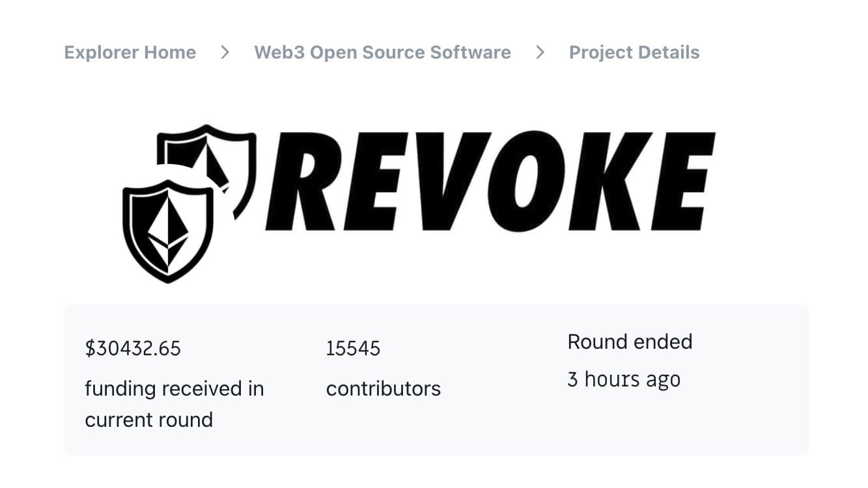Click the funding amount $30432.65
Screen dimensions: 868x488
tap(133, 348)
